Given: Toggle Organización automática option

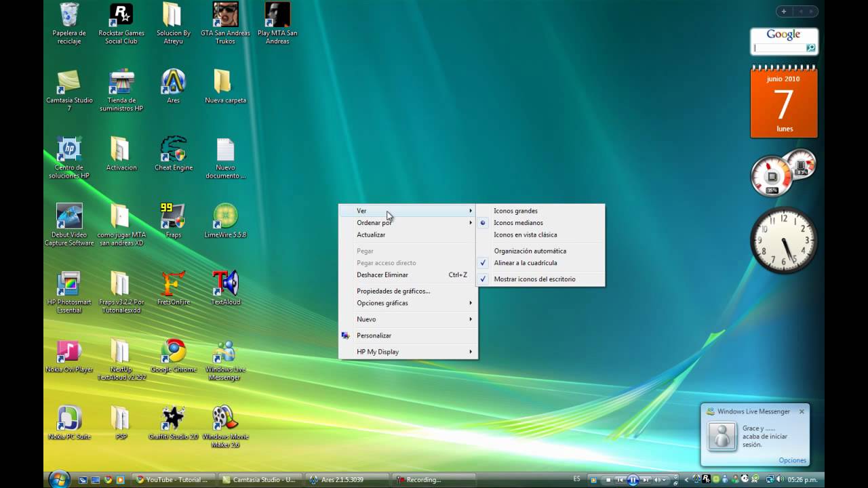Looking at the screenshot, I should tap(540, 251).
